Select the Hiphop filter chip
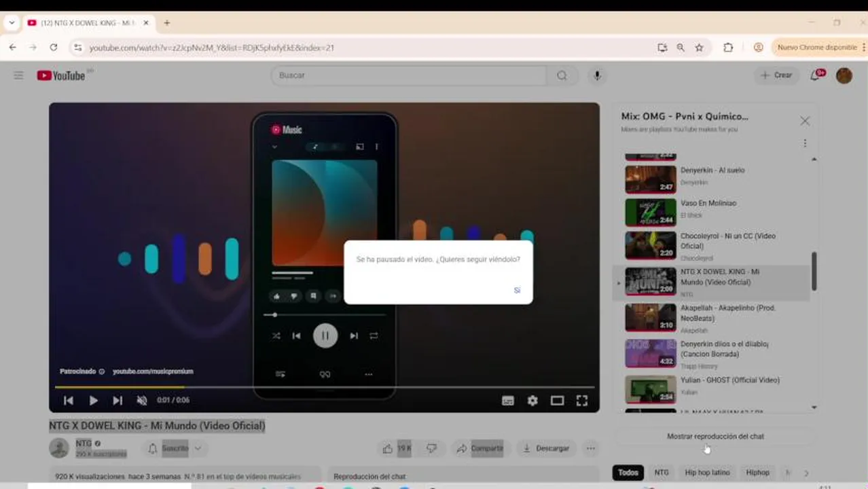The width and height of the screenshot is (868, 489). click(757, 473)
